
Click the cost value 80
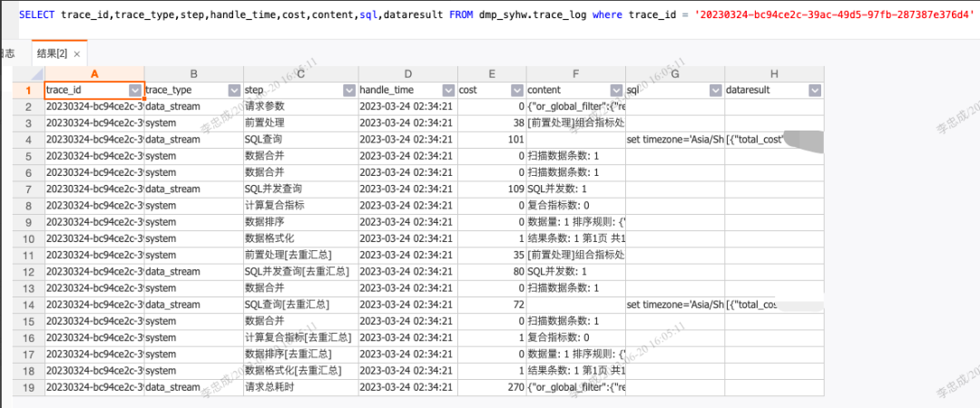point(491,272)
